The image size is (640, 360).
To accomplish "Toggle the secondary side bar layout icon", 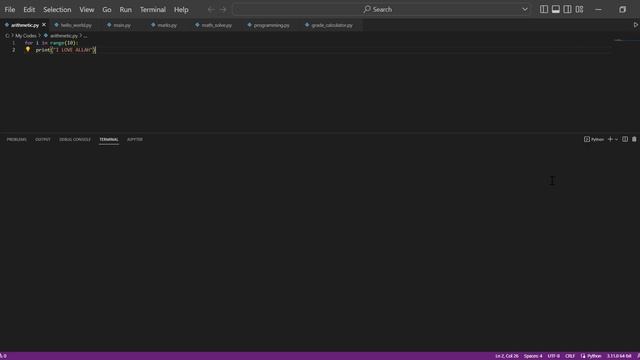I will [567, 9].
